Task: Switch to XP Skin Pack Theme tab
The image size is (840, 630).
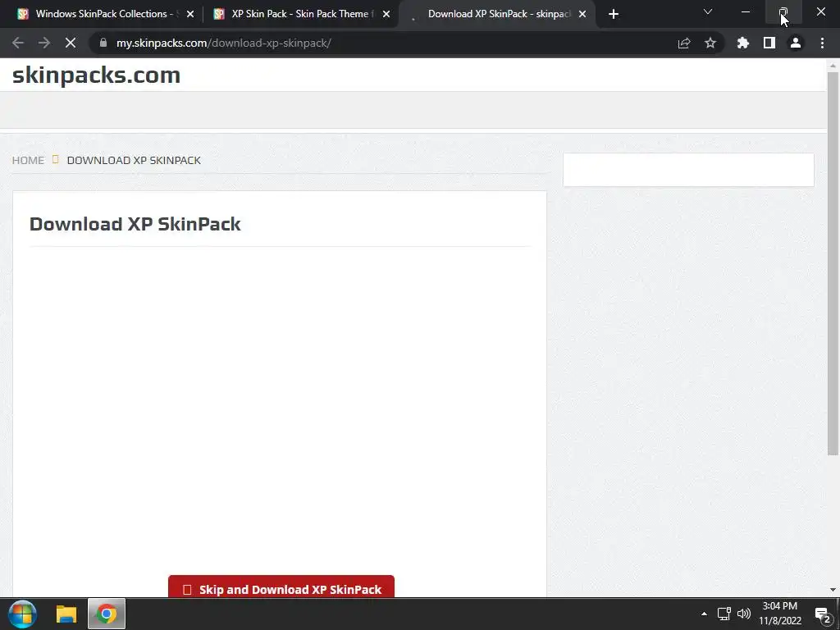Action: point(300,14)
